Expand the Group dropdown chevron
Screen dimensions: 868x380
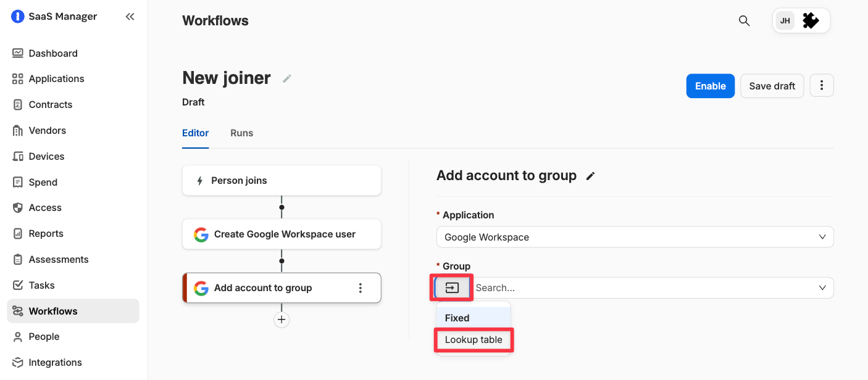[822, 287]
